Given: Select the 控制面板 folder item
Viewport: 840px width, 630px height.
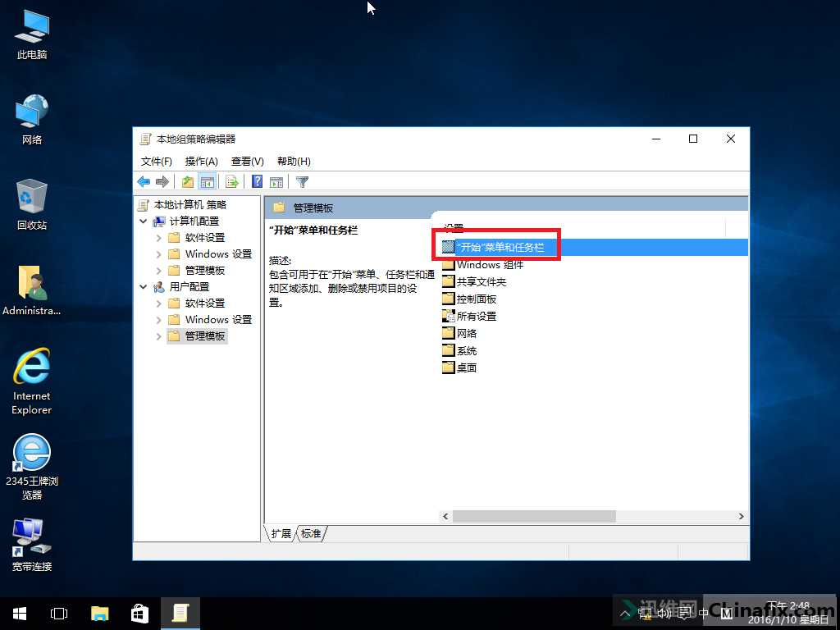Looking at the screenshot, I should click(469, 299).
